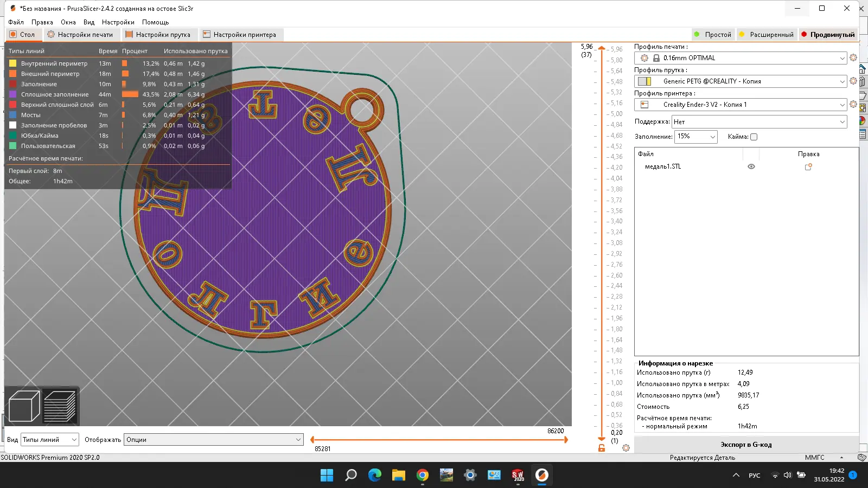Click the yellow Внутренний периметр color swatch
Screen dimensions: 868x488
click(x=12, y=63)
